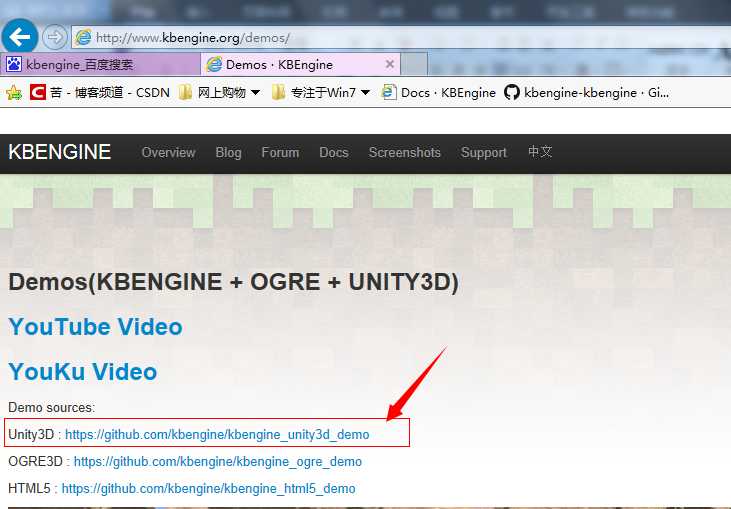
Task: Open the YouTube Video link
Action: pos(96,326)
